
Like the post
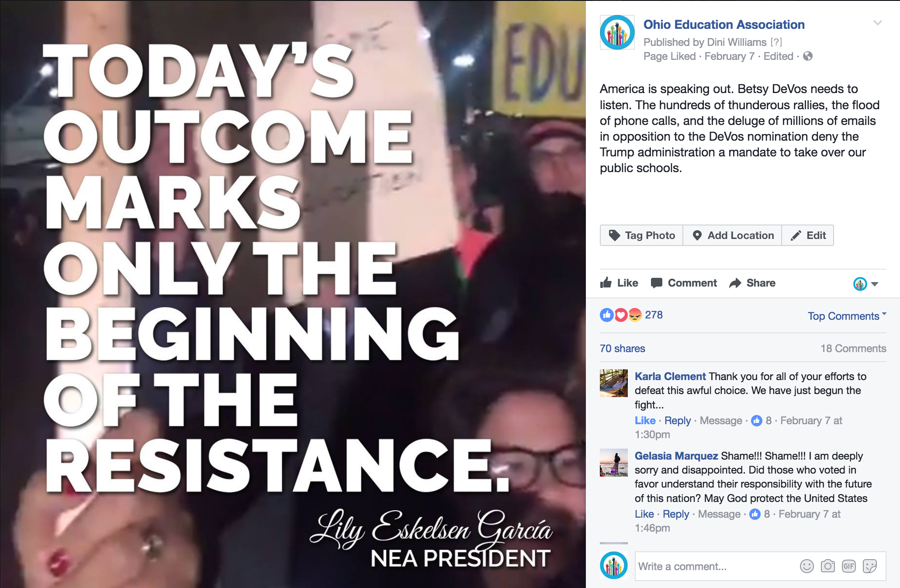point(619,283)
